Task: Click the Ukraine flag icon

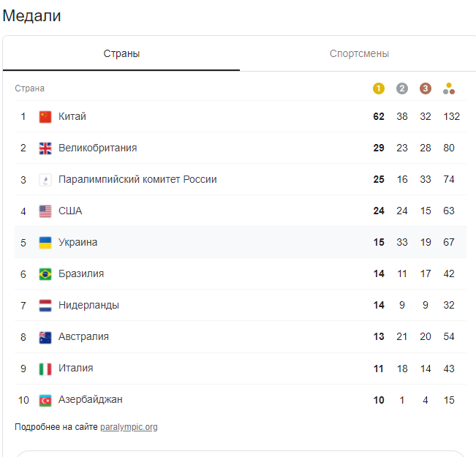Action: (x=45, y=243)
